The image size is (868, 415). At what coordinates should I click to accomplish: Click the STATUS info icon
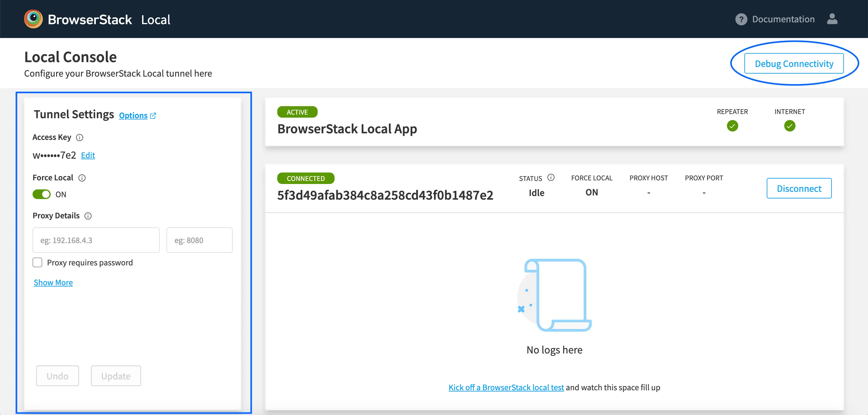[x=551, y=177]
